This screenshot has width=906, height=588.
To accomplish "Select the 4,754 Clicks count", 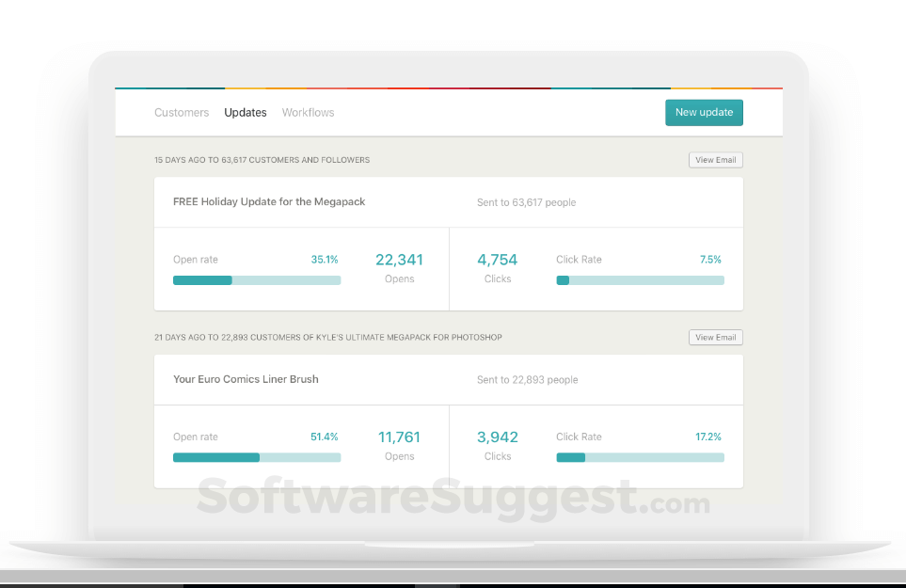I will pos(498,259).
